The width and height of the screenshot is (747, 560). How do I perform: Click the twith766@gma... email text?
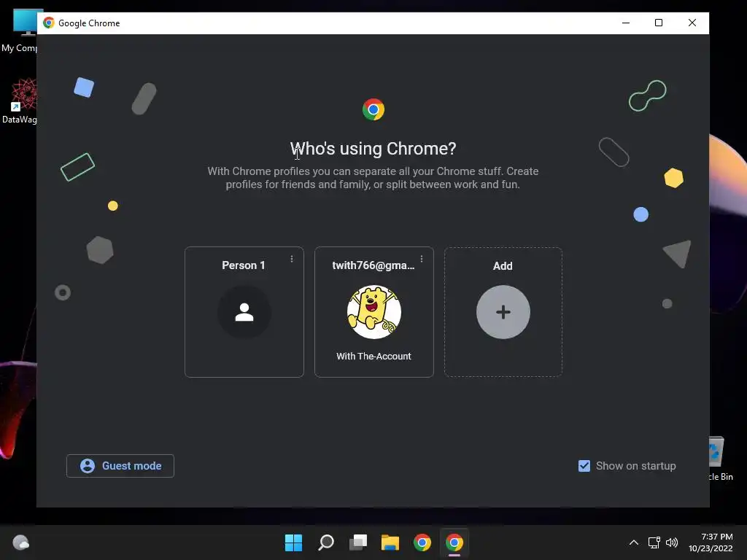tap(373, 265)
